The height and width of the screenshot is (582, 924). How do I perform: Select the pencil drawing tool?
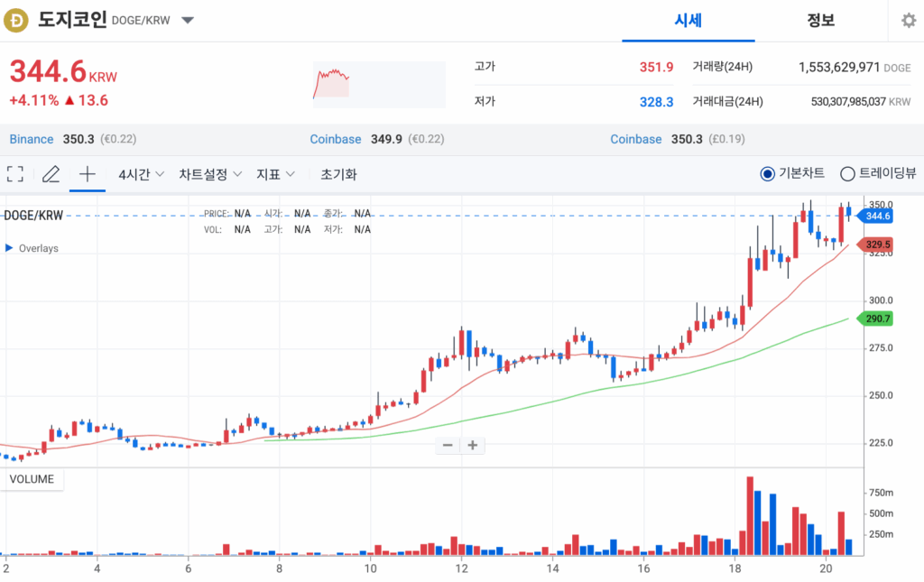coord(51,174)
